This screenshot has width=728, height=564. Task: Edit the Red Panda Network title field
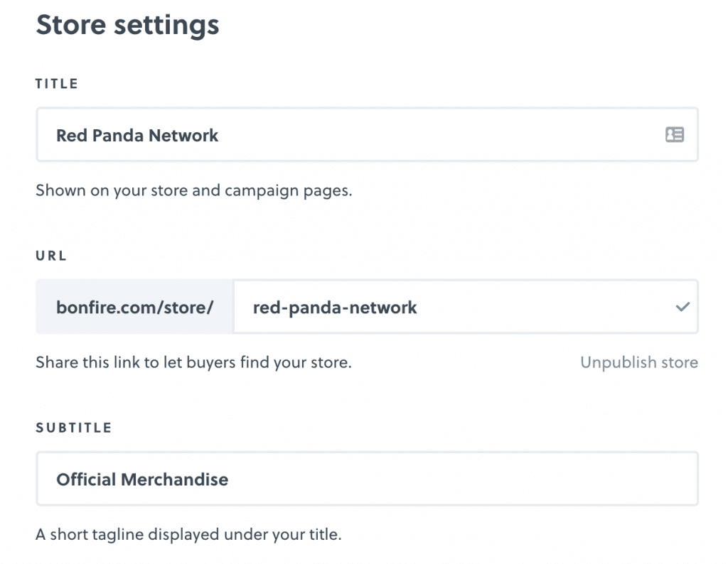pos(368,134)
